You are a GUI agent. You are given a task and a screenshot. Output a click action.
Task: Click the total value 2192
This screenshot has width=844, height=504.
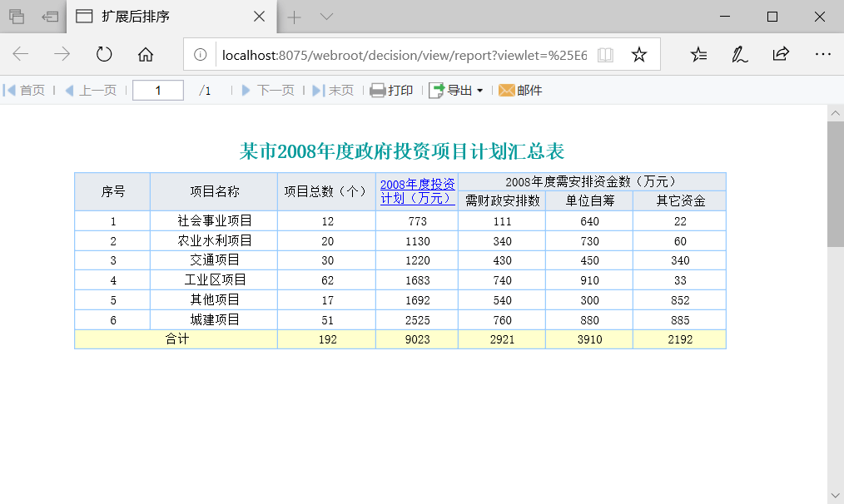click(680, 339)
